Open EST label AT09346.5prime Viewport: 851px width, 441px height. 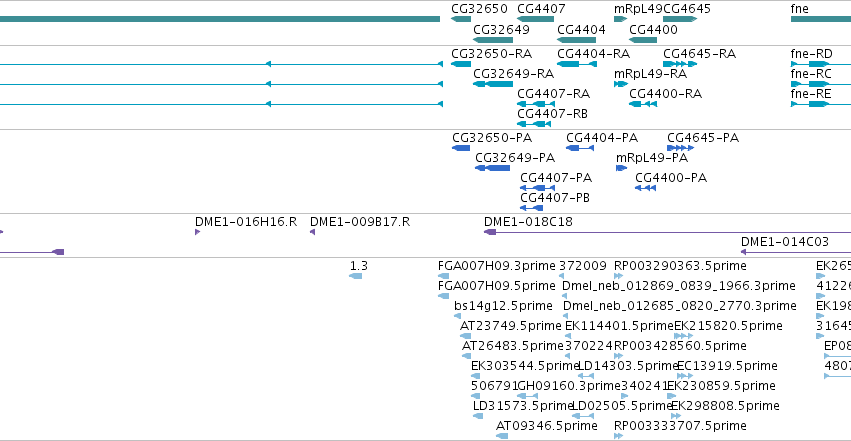547,426
